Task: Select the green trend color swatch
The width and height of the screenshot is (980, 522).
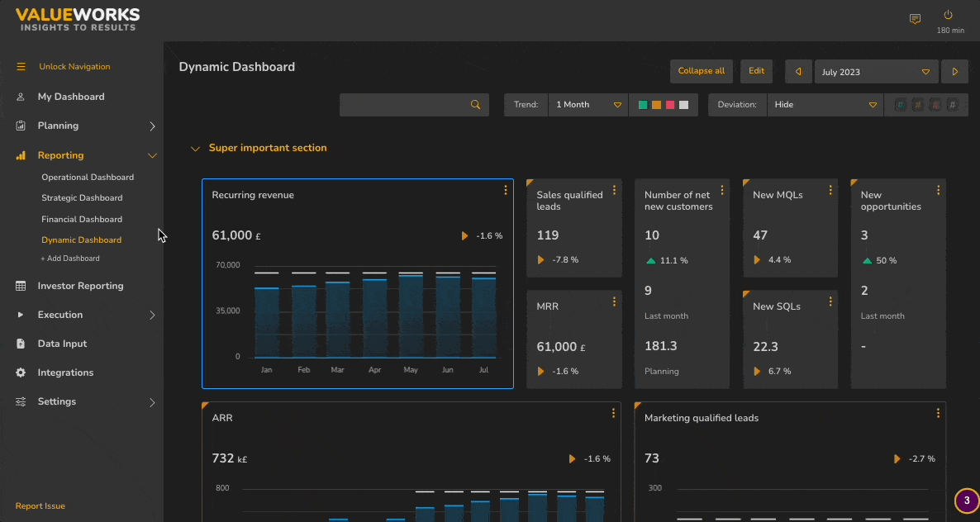Action: click(643, 105)
